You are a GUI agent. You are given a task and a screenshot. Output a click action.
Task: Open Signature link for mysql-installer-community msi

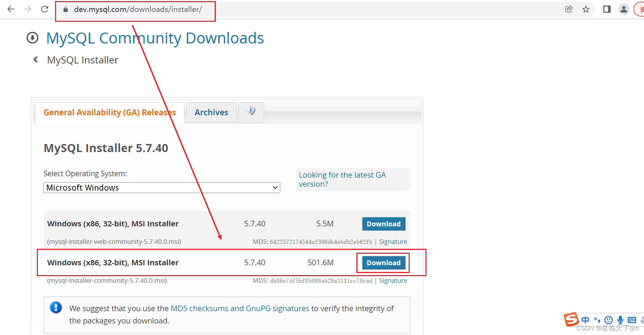coord(393,281)
